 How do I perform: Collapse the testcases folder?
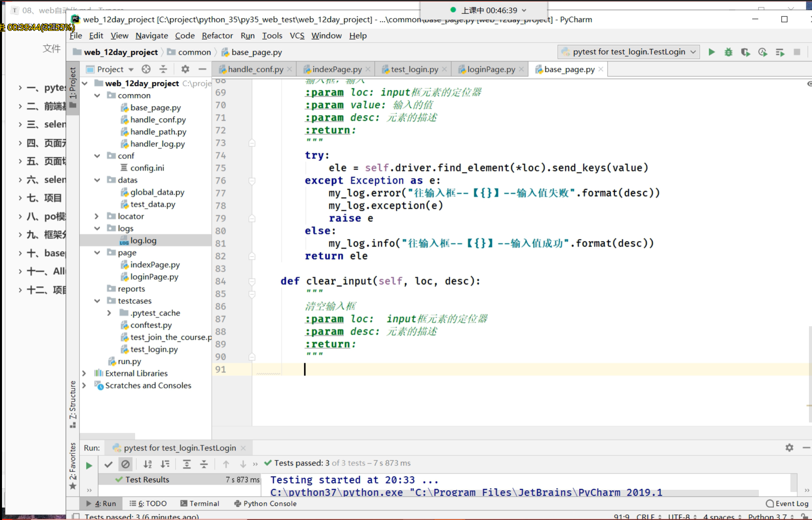(97, 301)
